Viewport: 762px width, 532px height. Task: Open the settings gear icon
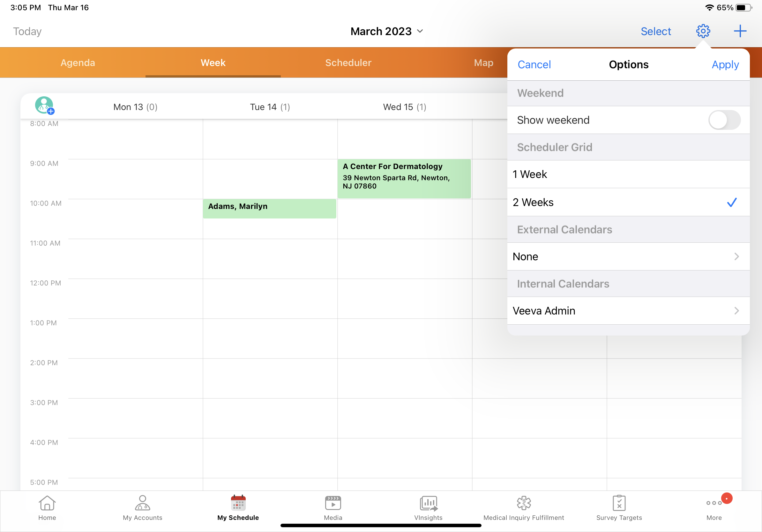(x=703, y=31)
